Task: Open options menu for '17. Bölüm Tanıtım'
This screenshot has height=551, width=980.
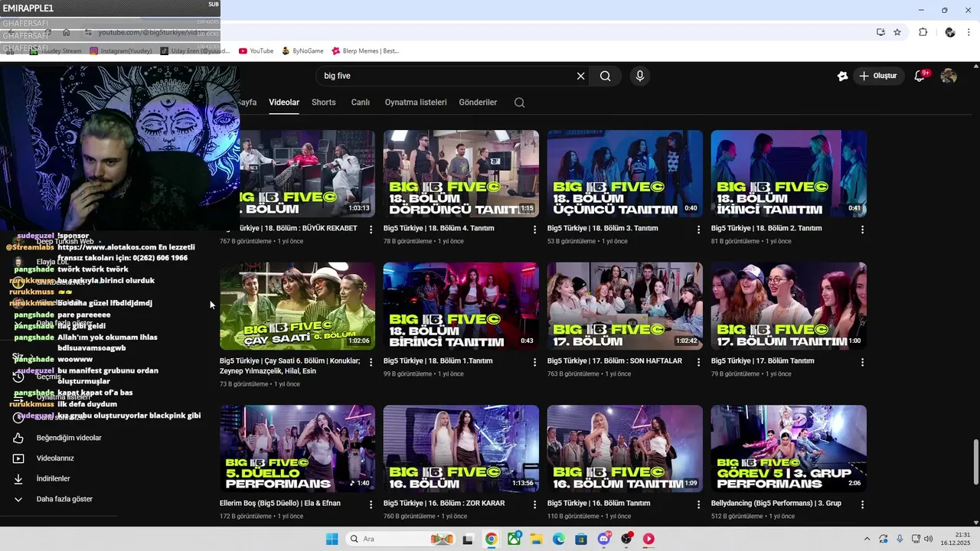Action: click(863, 362)
